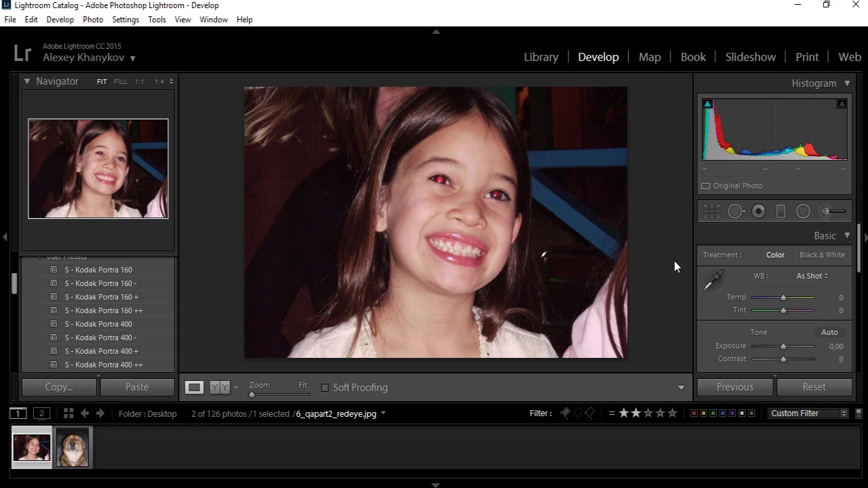Click Auto tone adjustment
Viewport: 868px width, 488px height.
tap(829, 332)
